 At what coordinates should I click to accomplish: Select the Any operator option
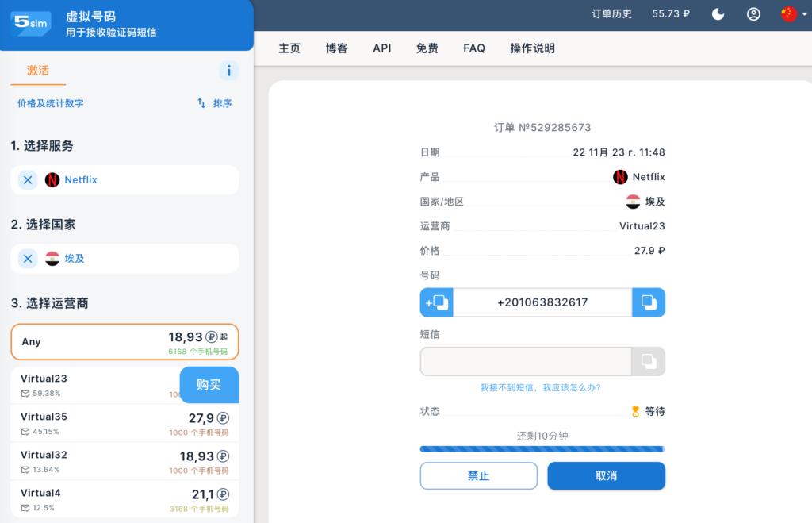coord(124,341)
